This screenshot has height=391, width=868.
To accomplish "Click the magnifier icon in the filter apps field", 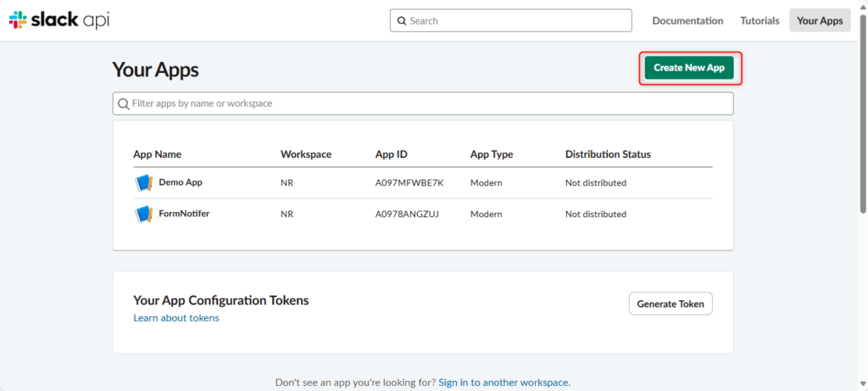I will pyautogui.click(x=124, y=103).
